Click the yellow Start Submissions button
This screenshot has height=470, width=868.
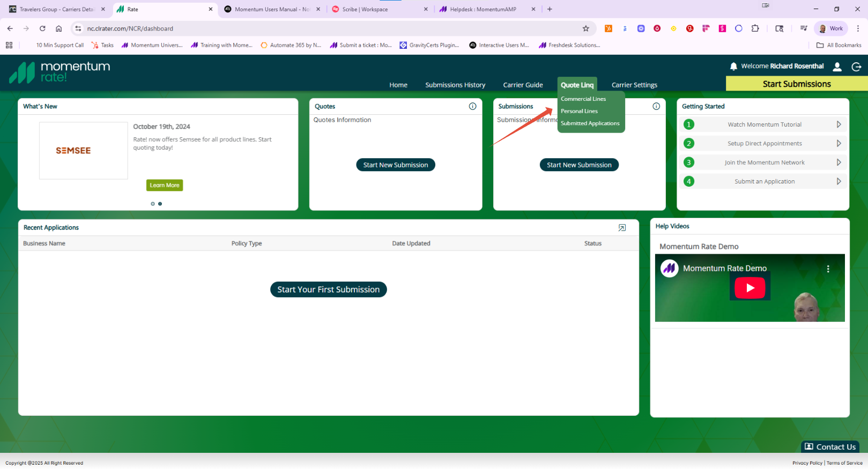click(x=797, y=84)
